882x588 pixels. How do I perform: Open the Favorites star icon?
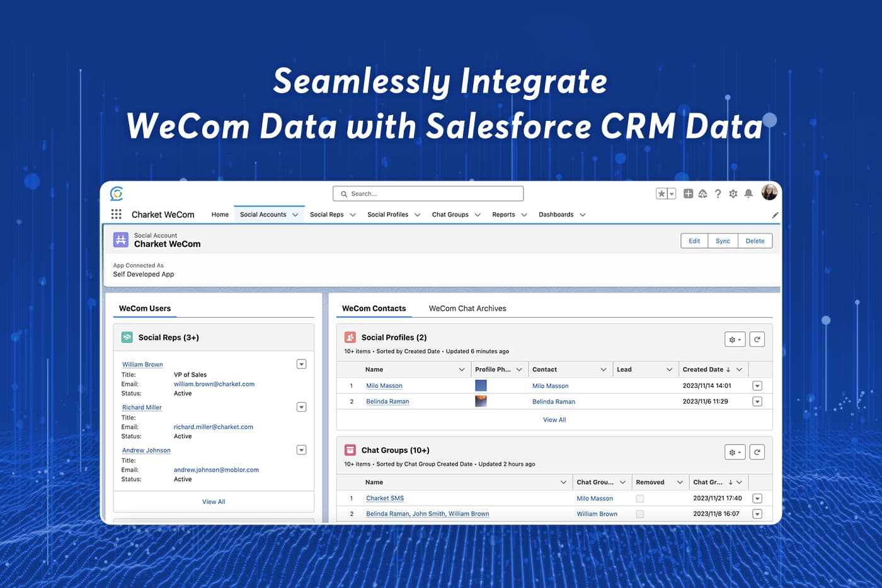[x=661, y=194]
